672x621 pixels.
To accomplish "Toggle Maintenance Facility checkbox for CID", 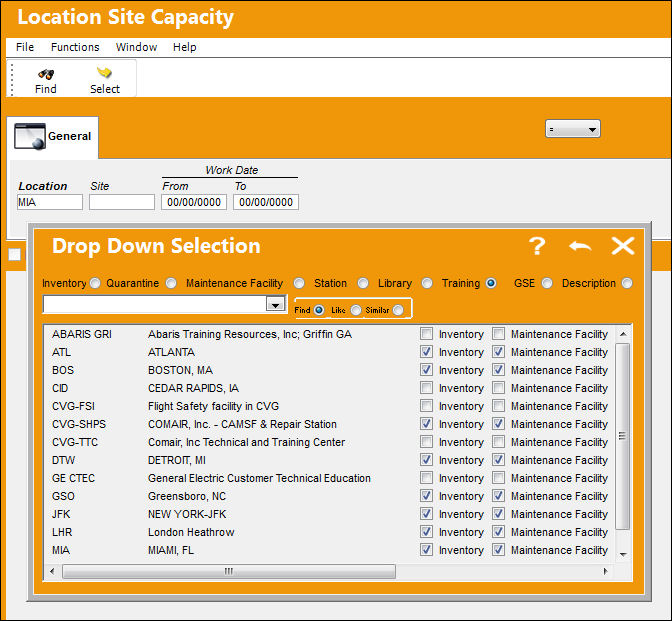I will (x=498, y=387).
